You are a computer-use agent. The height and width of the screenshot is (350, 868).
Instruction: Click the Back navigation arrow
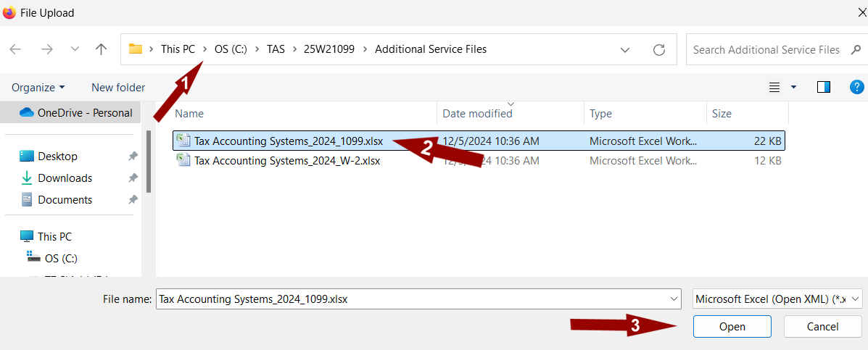click(15, 49)
